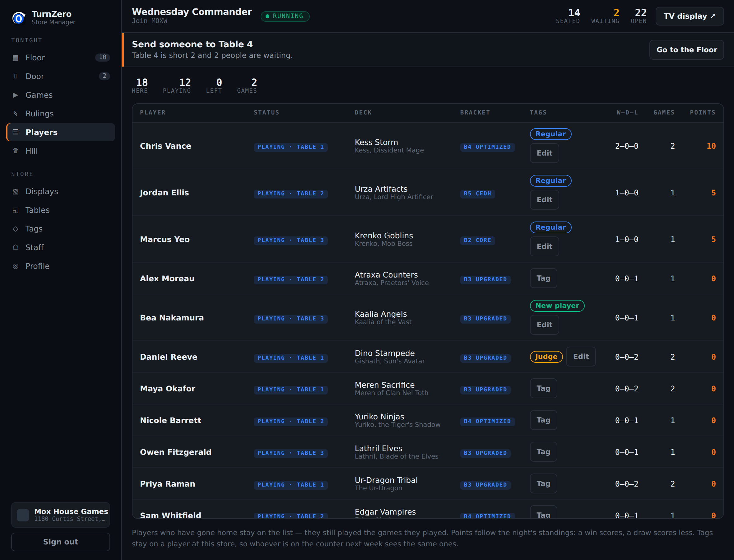Click the Krenko Goblins deck name

tap(384, 236)
